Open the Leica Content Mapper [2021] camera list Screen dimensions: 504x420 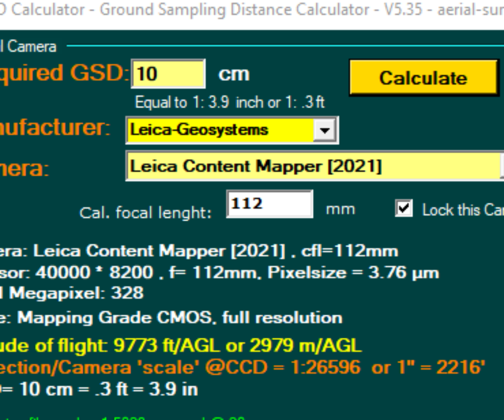point(312,166)
